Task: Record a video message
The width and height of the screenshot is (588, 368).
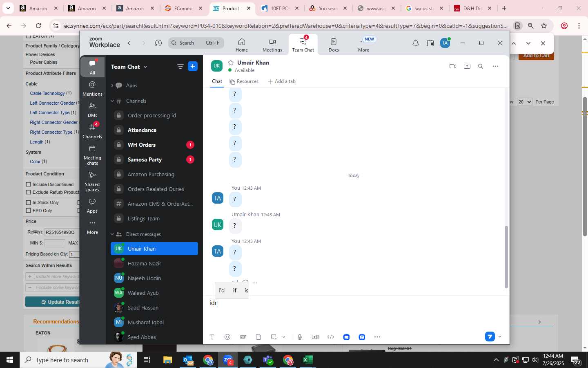Action: pos(315,337)
